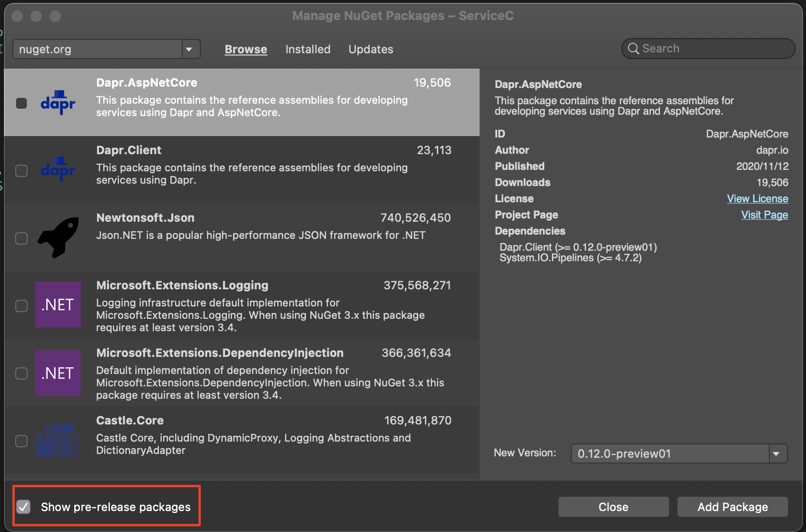
Task: Click the Dapr.AspNetCore heading in details pane
Action: [x=538, y=84]
